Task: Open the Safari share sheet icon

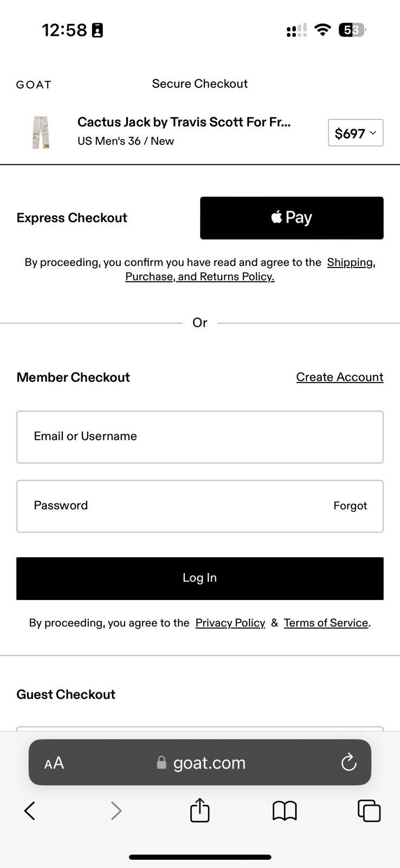Action: click(200, 810)
